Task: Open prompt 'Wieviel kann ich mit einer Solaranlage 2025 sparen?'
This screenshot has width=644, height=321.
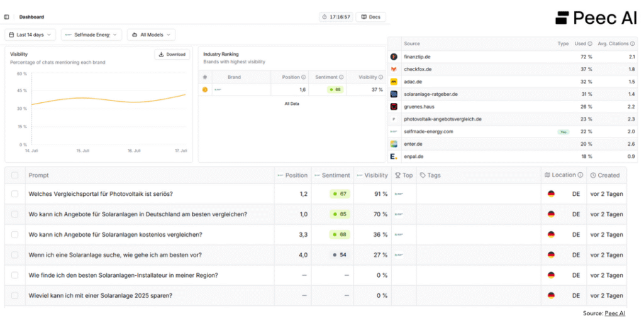Action: click(100, 295)
